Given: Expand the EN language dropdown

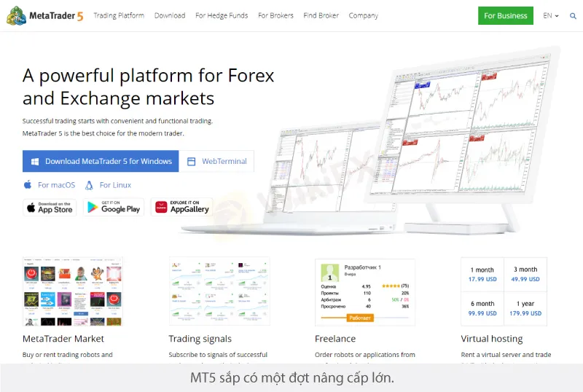Looking at the screenshot, I should (551, 15).
